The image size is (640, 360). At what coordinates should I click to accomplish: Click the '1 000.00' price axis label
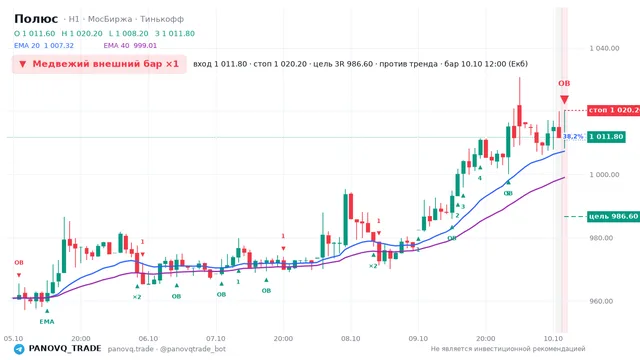coord(604,175)
